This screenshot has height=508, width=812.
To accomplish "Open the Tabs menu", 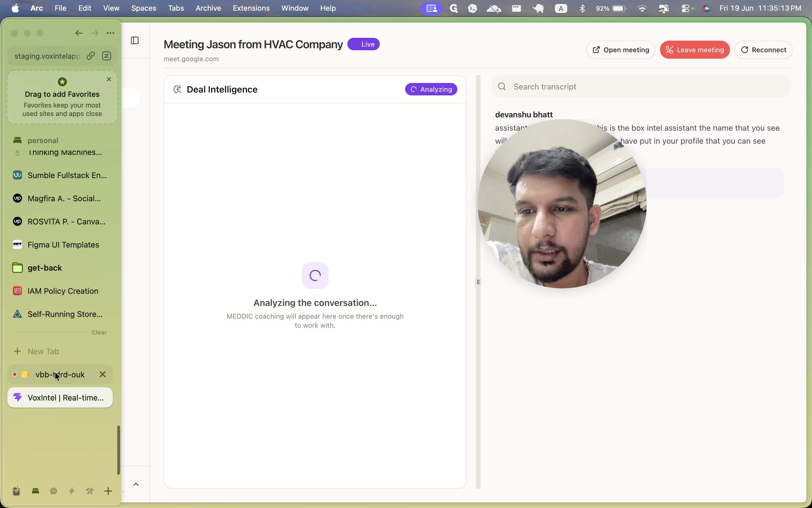I will [176, 8].
